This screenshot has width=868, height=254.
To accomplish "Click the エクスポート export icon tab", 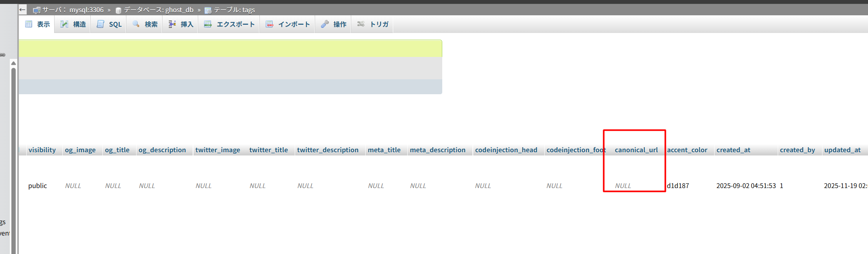I will click(229, 24).
